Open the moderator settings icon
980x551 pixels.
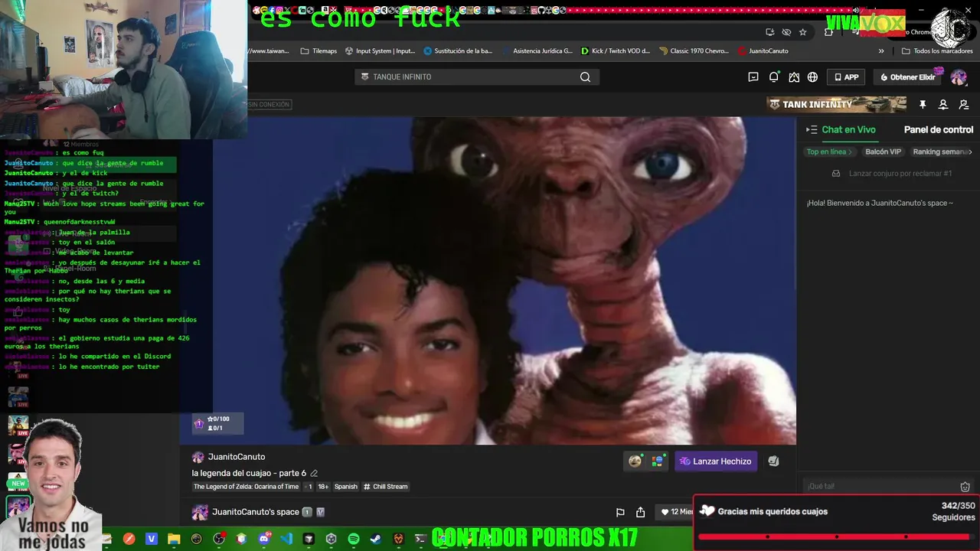click(964, 105)
